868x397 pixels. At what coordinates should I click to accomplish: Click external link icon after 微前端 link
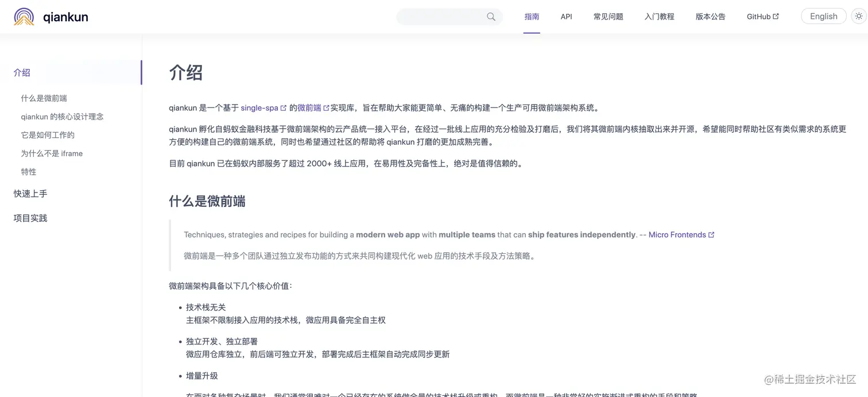coord(327,108)
